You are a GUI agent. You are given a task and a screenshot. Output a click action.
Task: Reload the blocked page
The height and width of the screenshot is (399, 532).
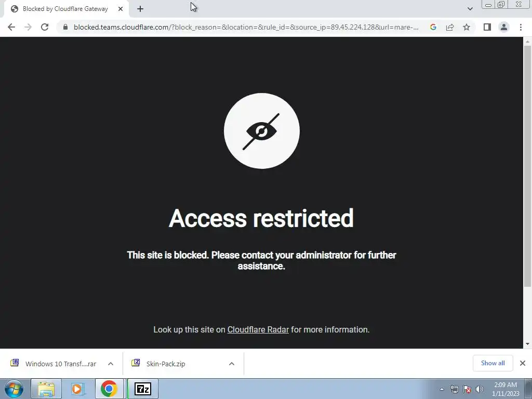click(45, 27)
